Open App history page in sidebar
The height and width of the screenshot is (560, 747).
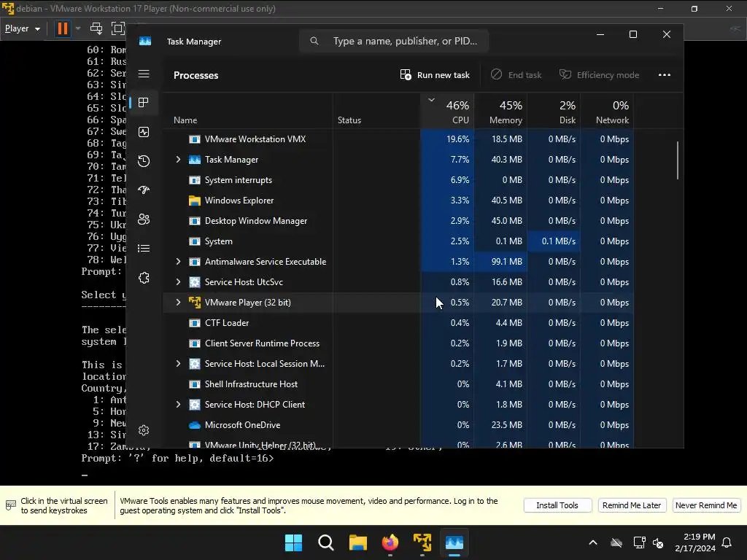144,161
